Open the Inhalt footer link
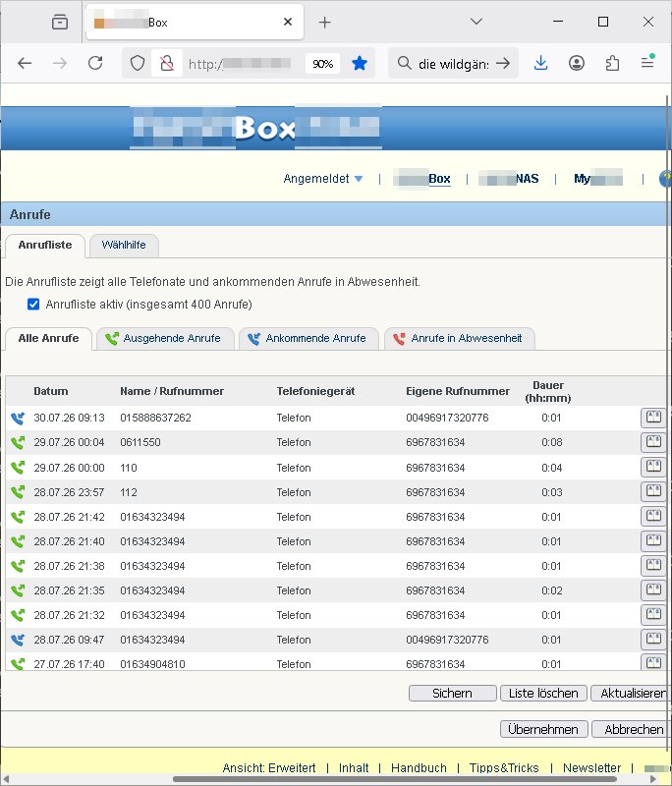 354,768
